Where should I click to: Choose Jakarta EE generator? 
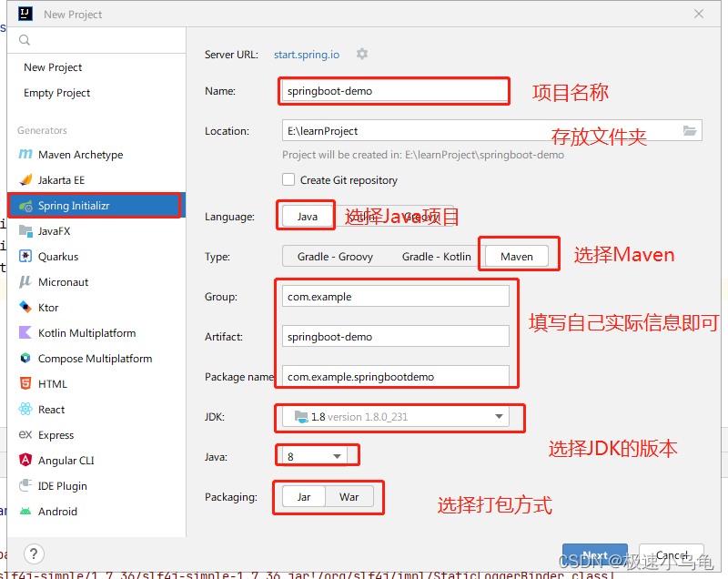point(96,179)
